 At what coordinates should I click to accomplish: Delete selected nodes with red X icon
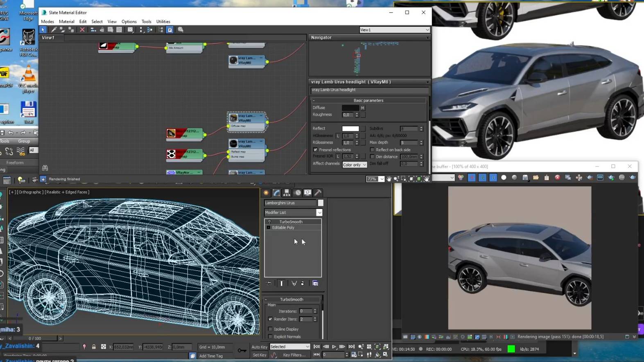[x=82, y=29]
